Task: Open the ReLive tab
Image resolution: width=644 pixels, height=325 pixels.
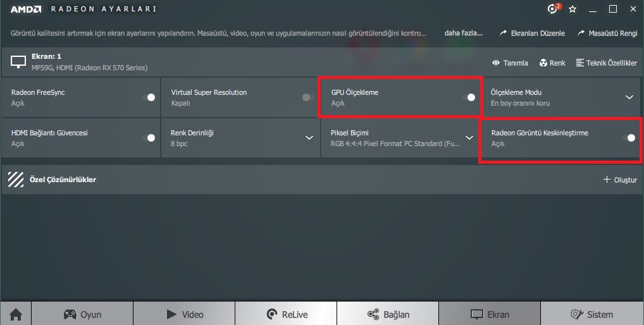Action: click(x=286, y=315)
